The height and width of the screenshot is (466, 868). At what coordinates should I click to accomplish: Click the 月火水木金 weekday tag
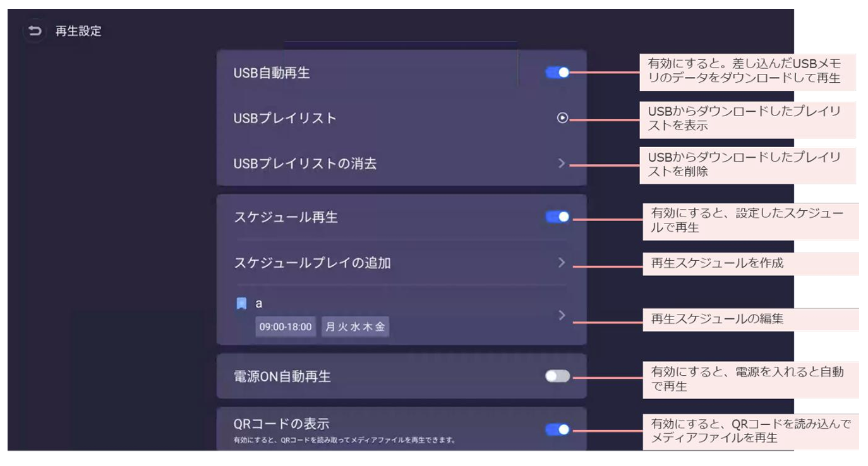355,327
